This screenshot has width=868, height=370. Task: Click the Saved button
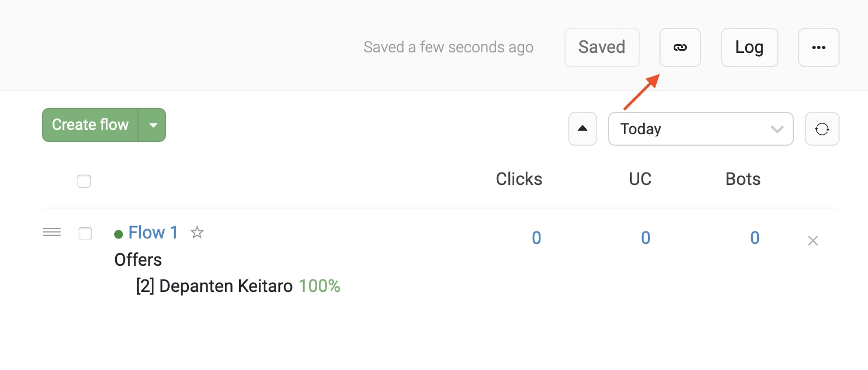pos(602,47)
